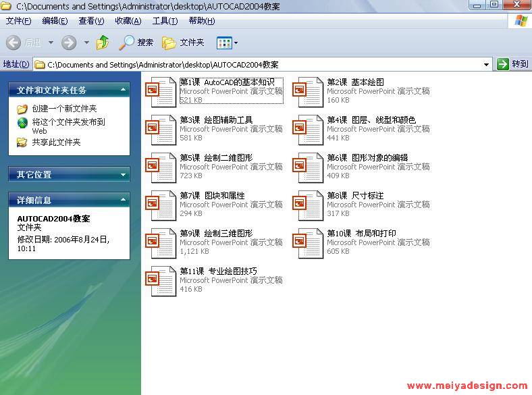Open the 文件(F) menu
Screen dimensions: 532x395
18,21
